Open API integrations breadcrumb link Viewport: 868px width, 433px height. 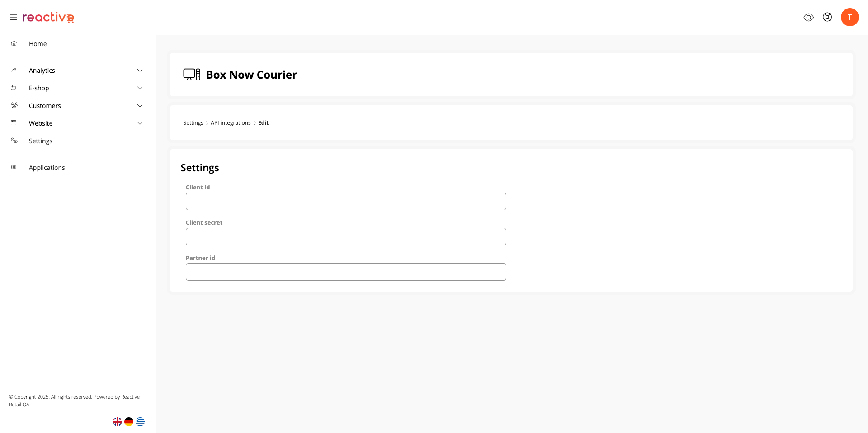coord(231,123)
